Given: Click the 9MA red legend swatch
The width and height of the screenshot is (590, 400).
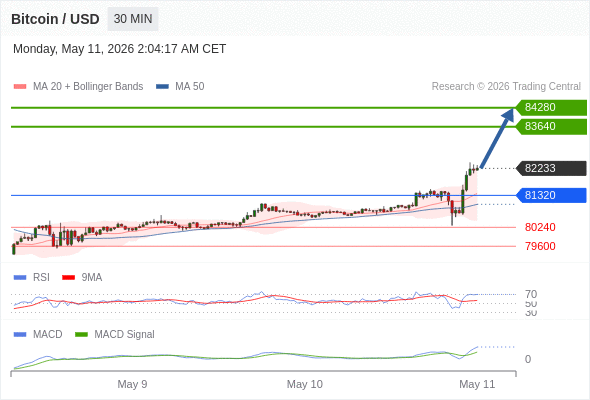Looking at the screenshot, I should coord(68,278).
